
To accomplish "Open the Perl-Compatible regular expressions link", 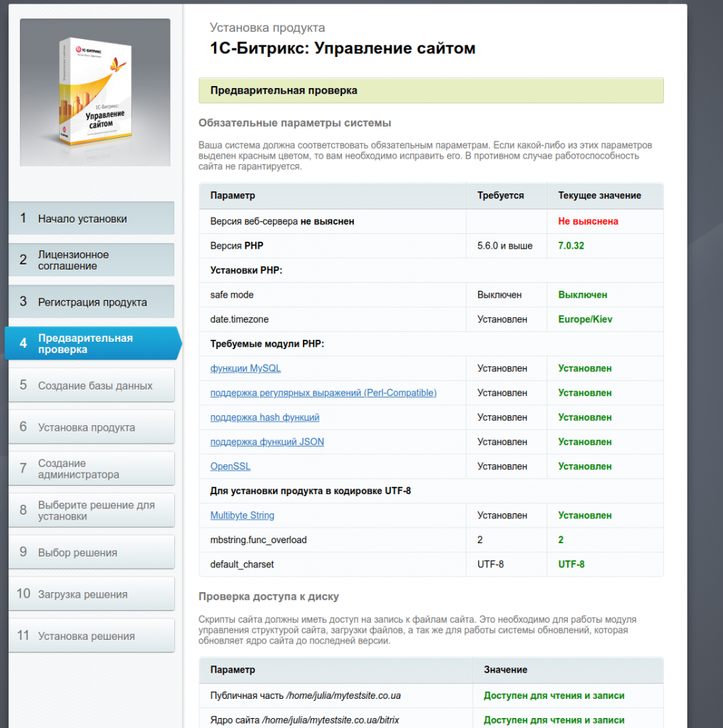I will point(323,392).
